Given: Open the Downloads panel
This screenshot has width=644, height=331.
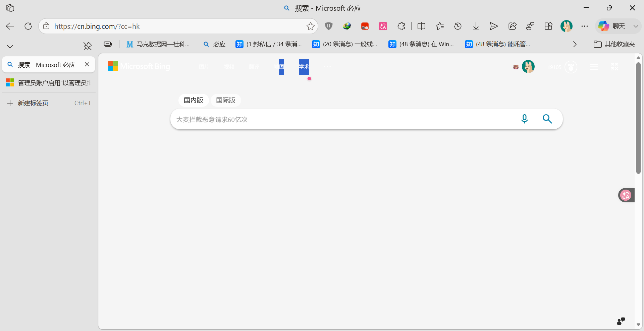Looking at the screenshot, I should (476, 26).
